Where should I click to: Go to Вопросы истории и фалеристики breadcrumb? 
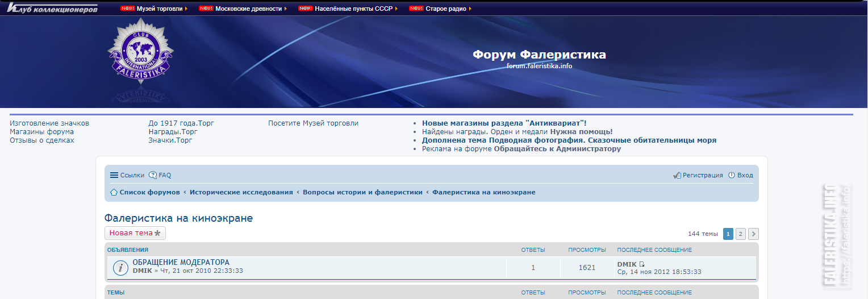[x=362, y=192]
